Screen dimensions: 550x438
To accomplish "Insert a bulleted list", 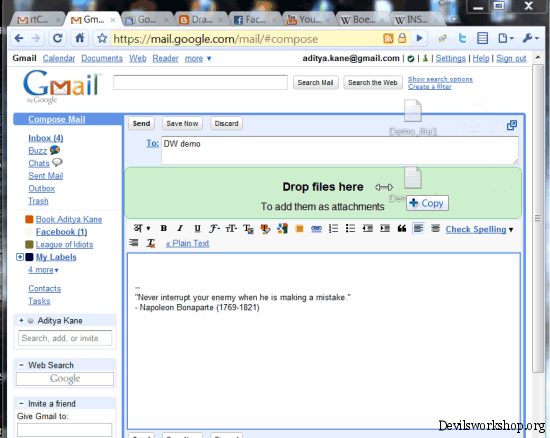I will point(350,229).
